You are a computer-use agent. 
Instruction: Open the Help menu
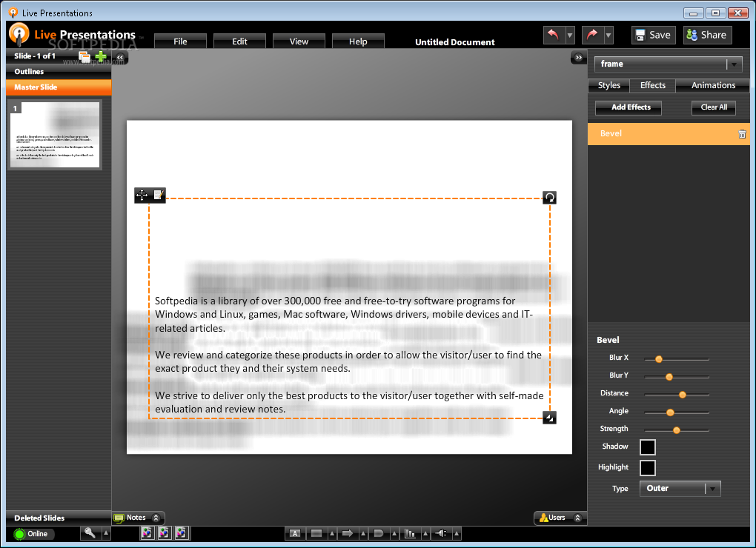[x=358, y=41]
